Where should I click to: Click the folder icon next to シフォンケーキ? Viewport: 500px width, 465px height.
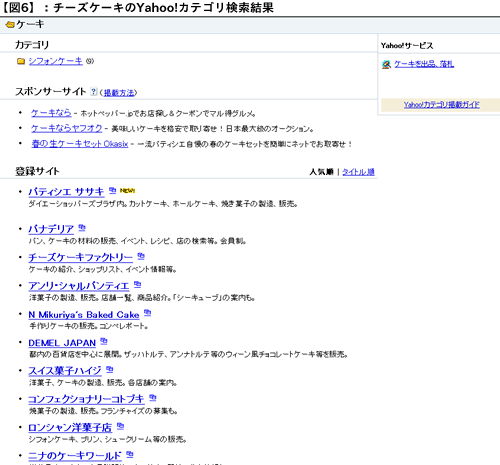pyautogui.click(x=21, y=61)
